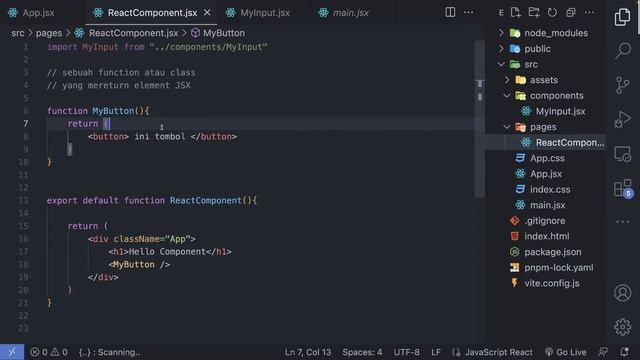Start Go Live server
Viewport: 640px width, 360px height.
point(565,352)
